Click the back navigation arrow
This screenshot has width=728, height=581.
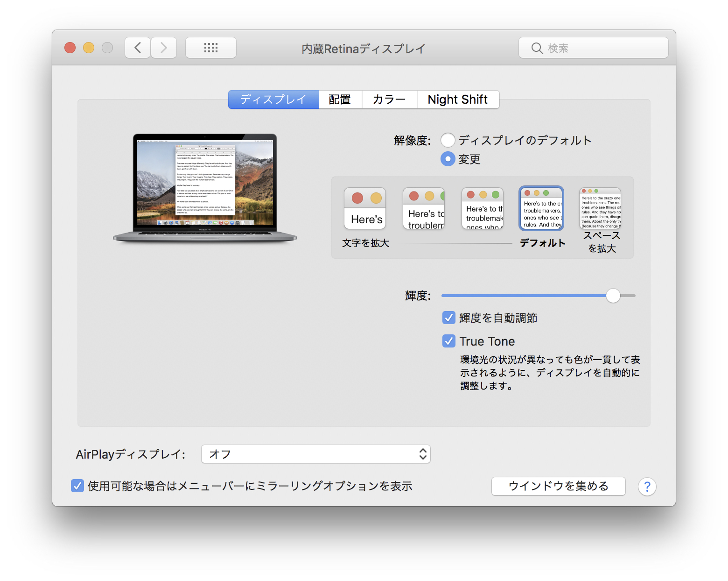pyautogui.click(x=138, y=48)
